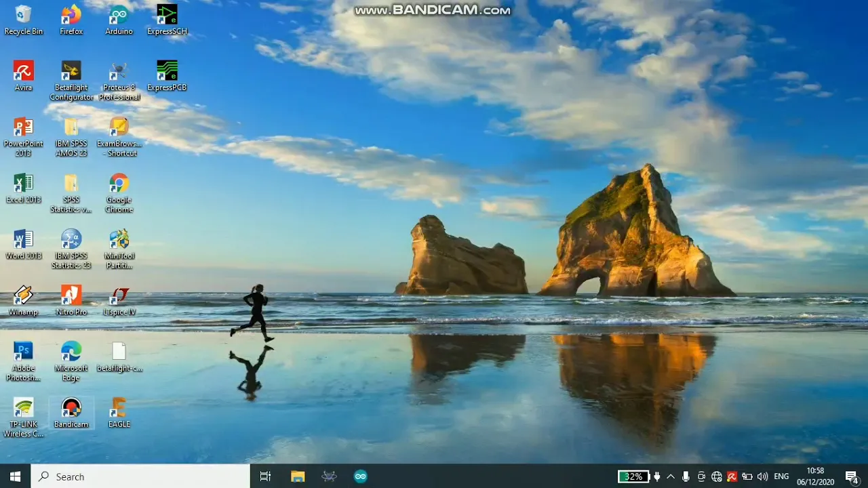Select the Nitro Pro desktop icon
Viewport: 868px width, 488px height.
pyautogui.click(x=71, y=301)
